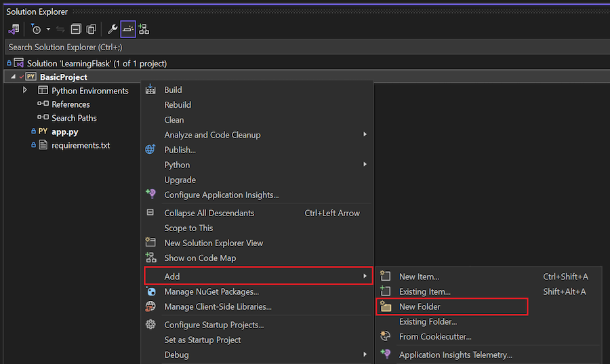This screenshot has width=610, height=364.
Task: Click the Switch Views toolbar icon
Action: [x=13, y=29]
